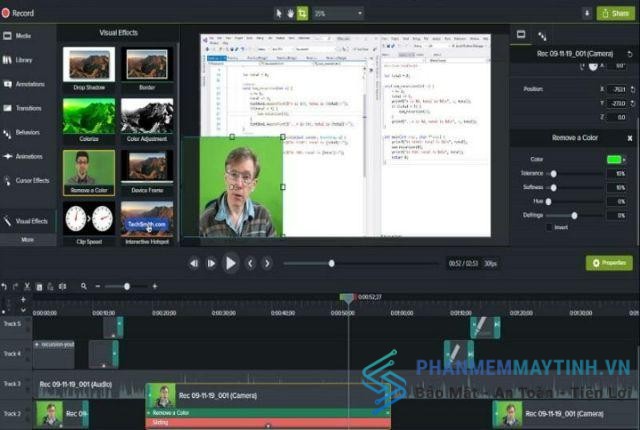Switch to behaviors properties tab icon
Viewport: 640px width, 430px height.
[542, 36]
